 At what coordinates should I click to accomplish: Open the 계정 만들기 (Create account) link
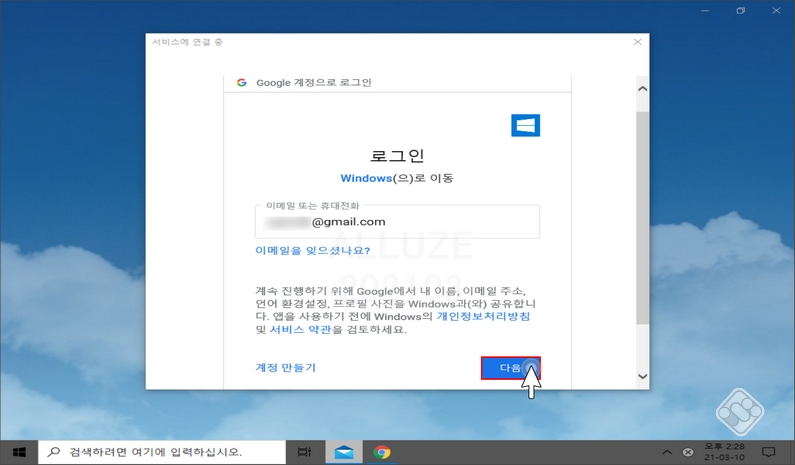(x=285, y=368)
